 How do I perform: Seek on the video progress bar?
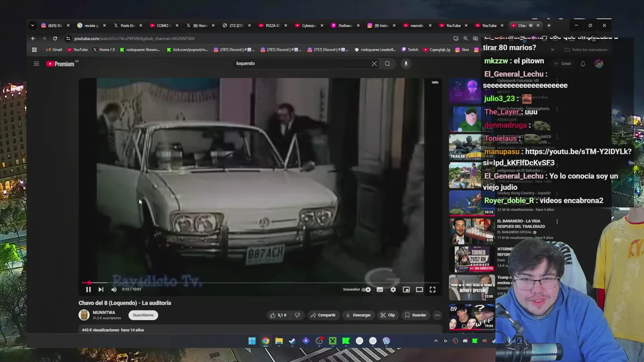(261, 283)
